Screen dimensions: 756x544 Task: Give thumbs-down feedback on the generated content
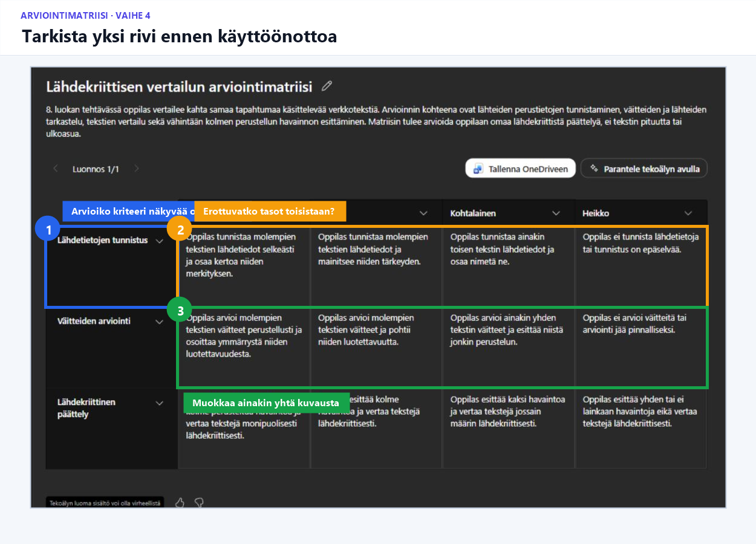pos(198,502)
